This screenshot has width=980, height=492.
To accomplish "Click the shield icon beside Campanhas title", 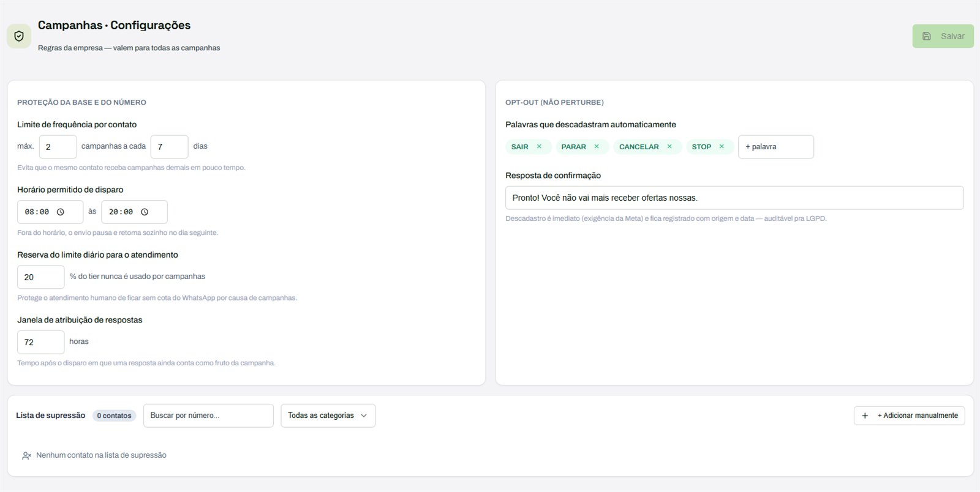I will click(x=19, y=36).
